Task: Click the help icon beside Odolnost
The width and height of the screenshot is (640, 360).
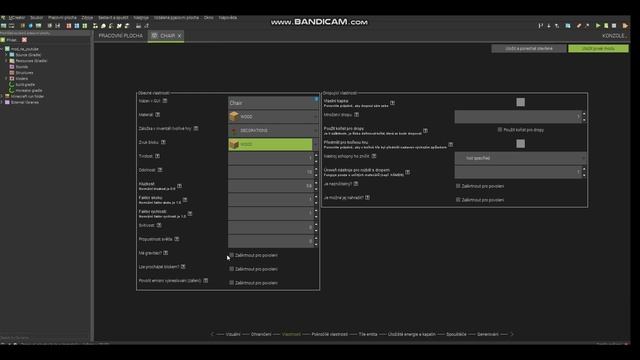Action: tap(160, 170)
